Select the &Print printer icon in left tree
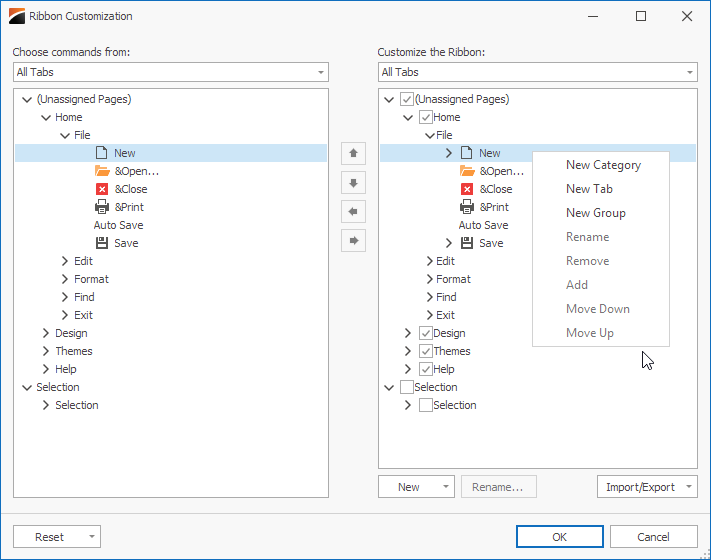 pos(102,207)
